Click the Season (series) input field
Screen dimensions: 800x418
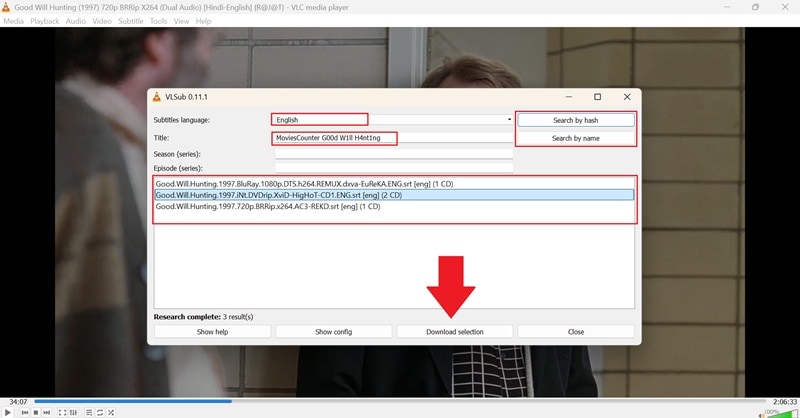tap(394, 154)
